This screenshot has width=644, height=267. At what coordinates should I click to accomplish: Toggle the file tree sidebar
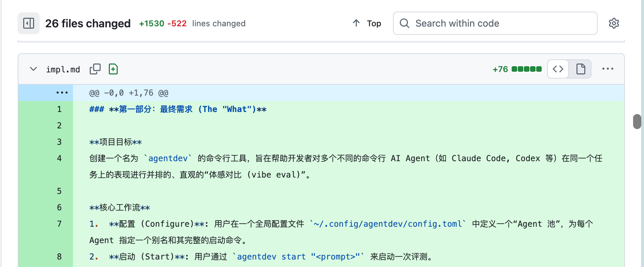pos(29,23)
